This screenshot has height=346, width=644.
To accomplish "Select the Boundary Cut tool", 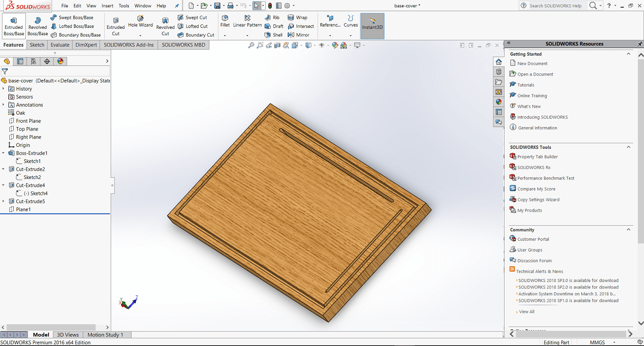I will 196,35.
